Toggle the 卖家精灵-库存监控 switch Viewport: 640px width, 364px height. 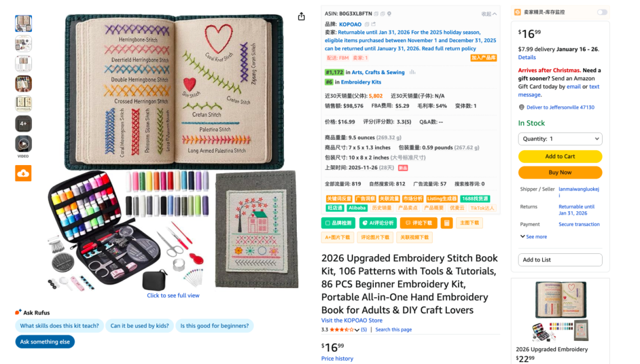(x=602, y=12)
